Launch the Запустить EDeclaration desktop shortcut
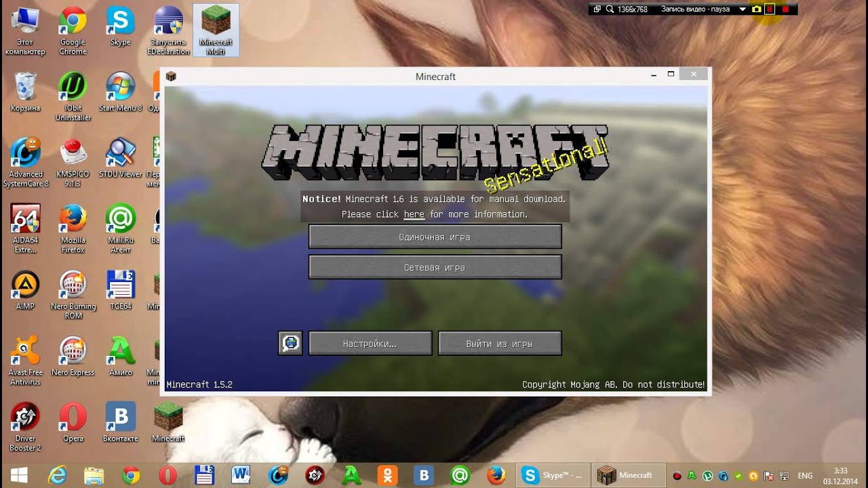868x488 pixels. 168,31
